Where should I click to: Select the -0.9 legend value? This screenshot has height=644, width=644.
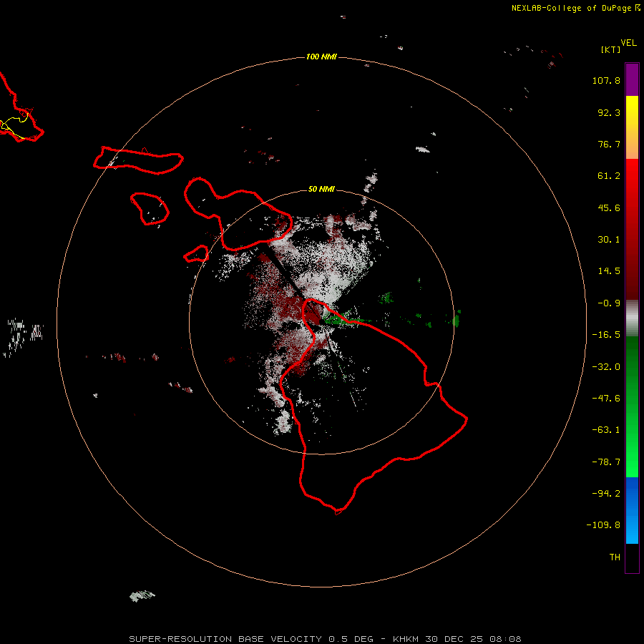pyautogui.click(x=609, y=303)
